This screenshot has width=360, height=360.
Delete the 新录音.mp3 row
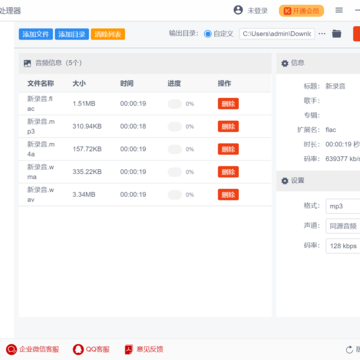pyautogui.click(x=228, y=126)
